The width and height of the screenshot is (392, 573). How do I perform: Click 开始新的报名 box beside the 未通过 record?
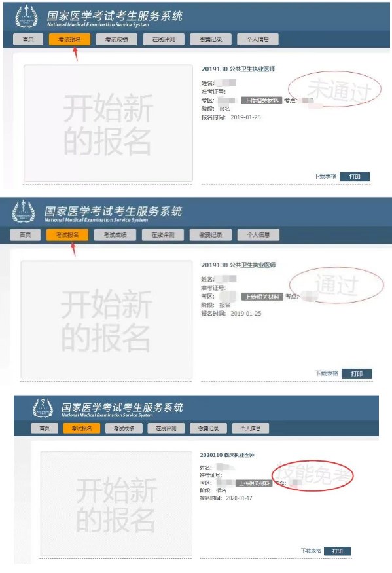[108, 123]
